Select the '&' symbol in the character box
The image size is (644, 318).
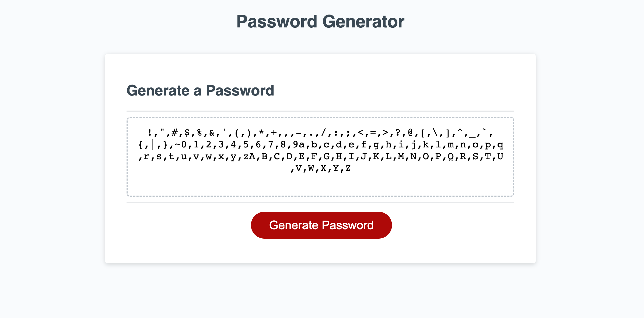[212, 133]
